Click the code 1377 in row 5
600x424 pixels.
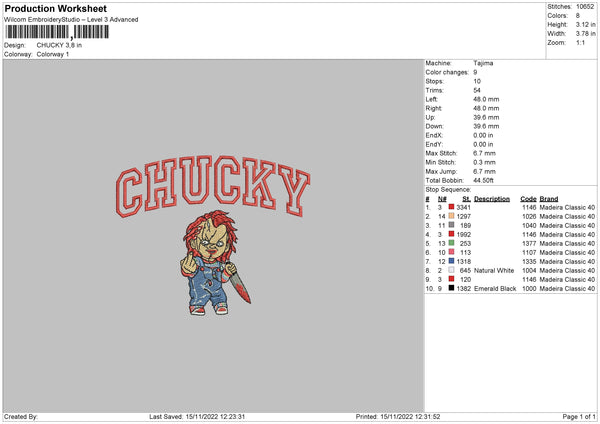pos(529,243)
